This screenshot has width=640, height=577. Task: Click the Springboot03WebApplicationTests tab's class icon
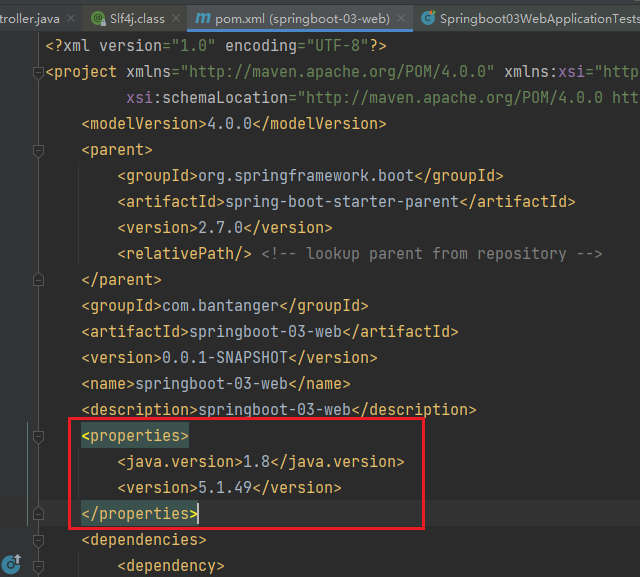tap(428, 18)
